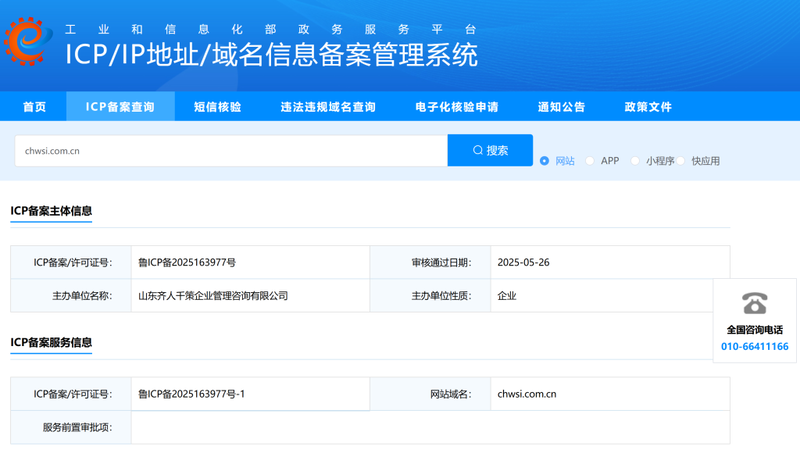Open the 政策文件 tab
Screen dimensions: 800x464
pyautogui.click(x=648, y=107)
